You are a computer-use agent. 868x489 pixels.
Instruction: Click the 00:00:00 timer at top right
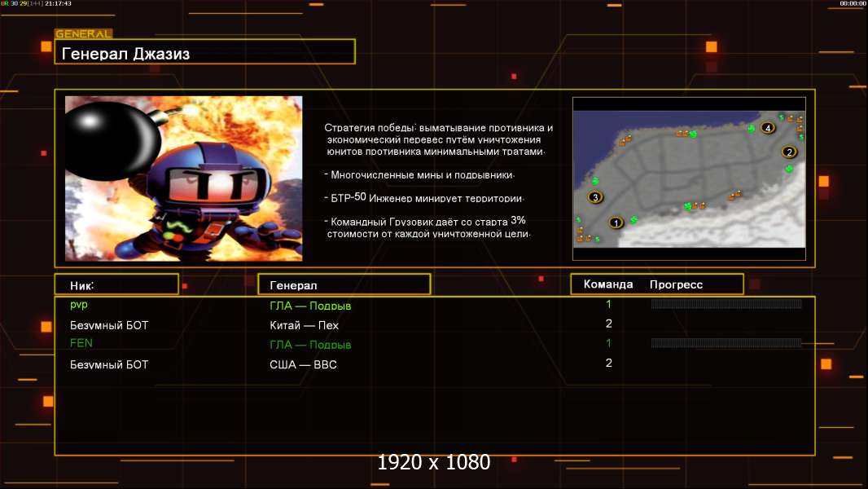(853, 3)
